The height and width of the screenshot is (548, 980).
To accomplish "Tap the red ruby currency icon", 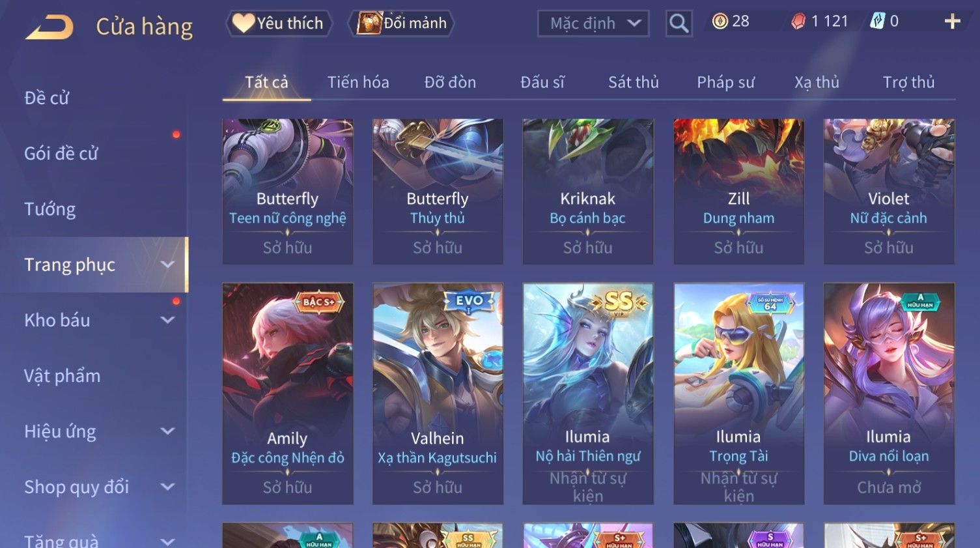I will tap(798, 22).
